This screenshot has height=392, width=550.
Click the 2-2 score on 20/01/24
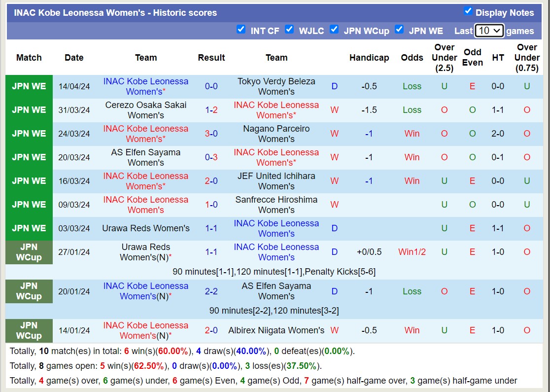pos(211,291)
